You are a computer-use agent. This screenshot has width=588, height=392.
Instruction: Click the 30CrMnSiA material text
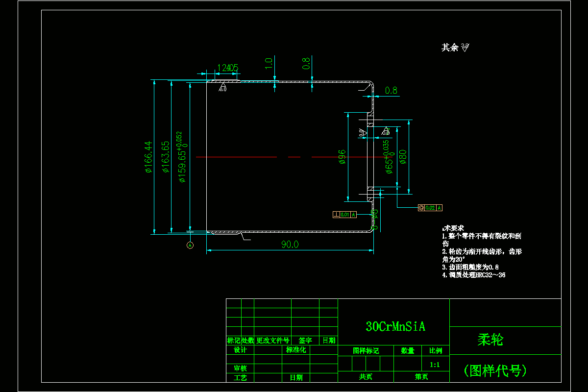[395, 327]
